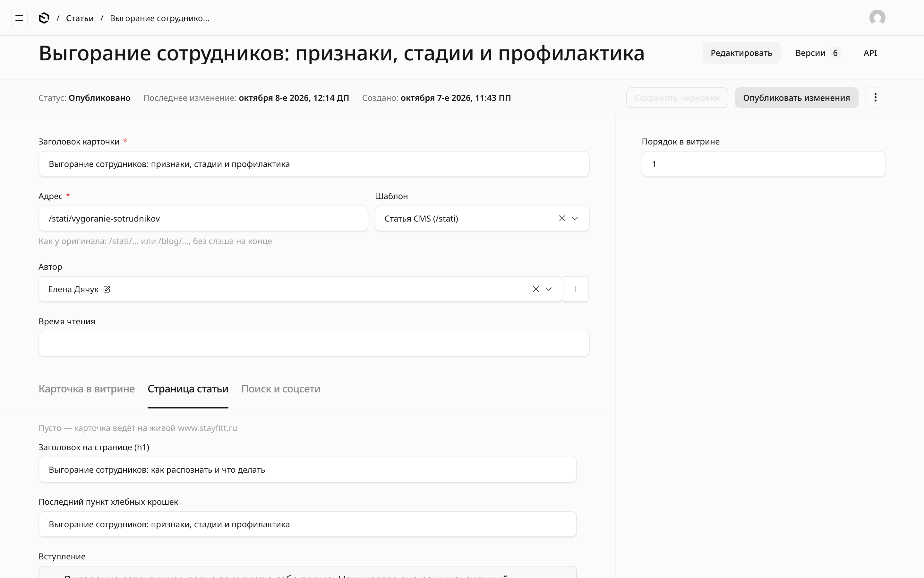
Task: Open the API tab
Action: pos(870,53)
